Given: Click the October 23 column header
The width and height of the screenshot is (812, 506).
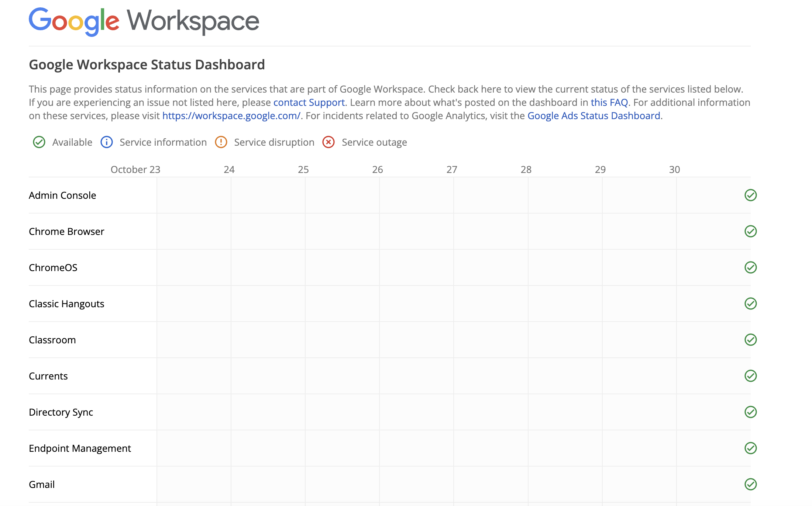Looking at the screenshot, I should point(135,169).
